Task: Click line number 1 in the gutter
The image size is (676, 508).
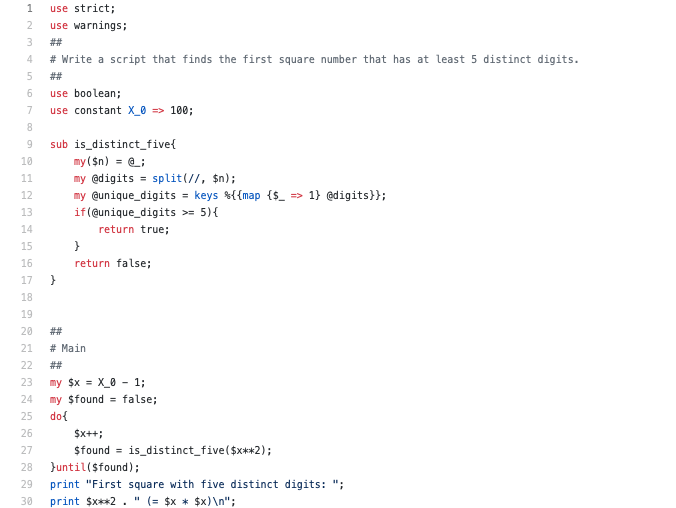Action: pos(29,8)
